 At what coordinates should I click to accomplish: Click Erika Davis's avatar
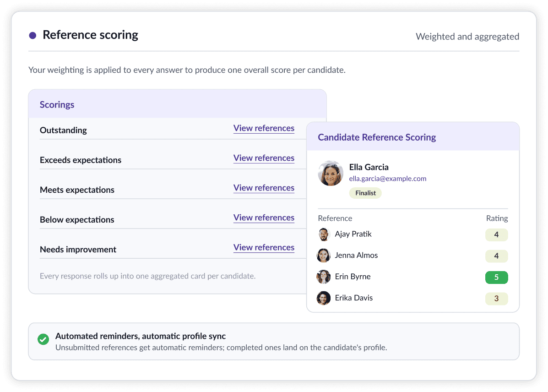pos(324,298)
